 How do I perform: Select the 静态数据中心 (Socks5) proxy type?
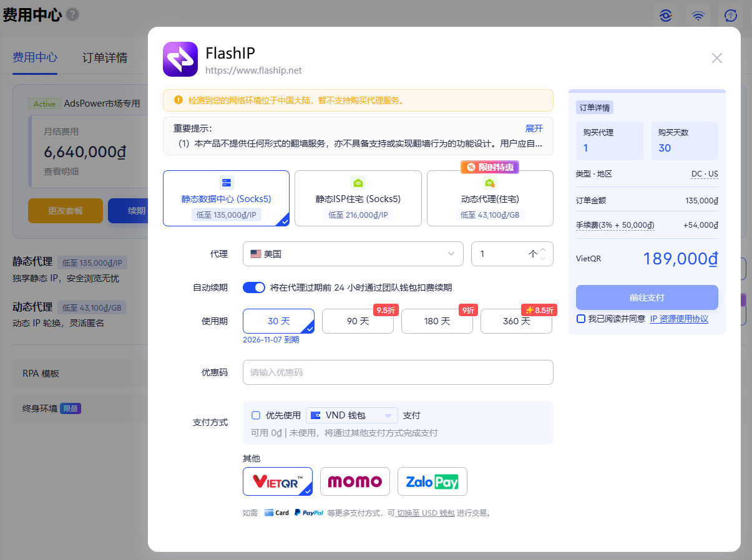coord(226,198)
